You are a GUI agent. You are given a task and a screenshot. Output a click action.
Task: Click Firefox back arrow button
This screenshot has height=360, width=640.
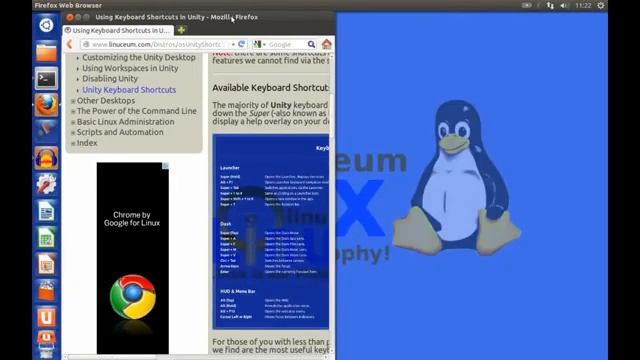[70, 44]
